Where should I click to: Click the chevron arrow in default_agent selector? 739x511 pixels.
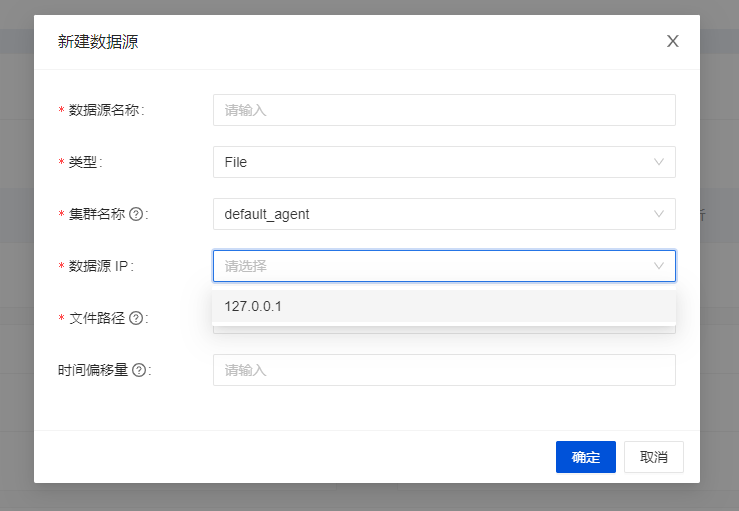coord(659,214)
